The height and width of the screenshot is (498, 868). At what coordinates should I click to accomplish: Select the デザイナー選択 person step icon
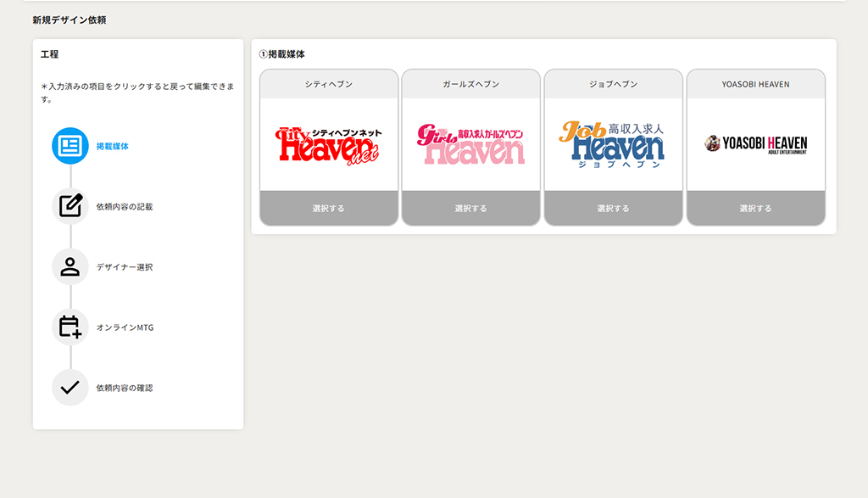tap(70, 266)
